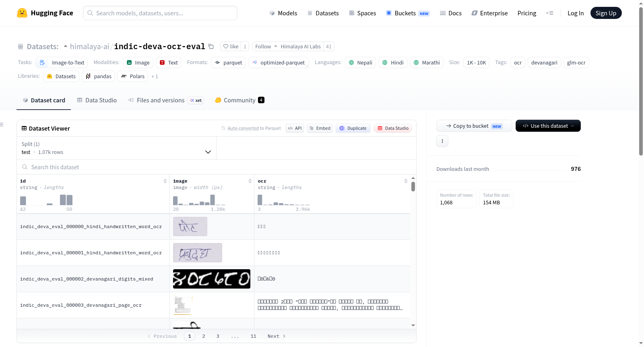
Task: Select the Datasets library tag
Action: [61, 76]
